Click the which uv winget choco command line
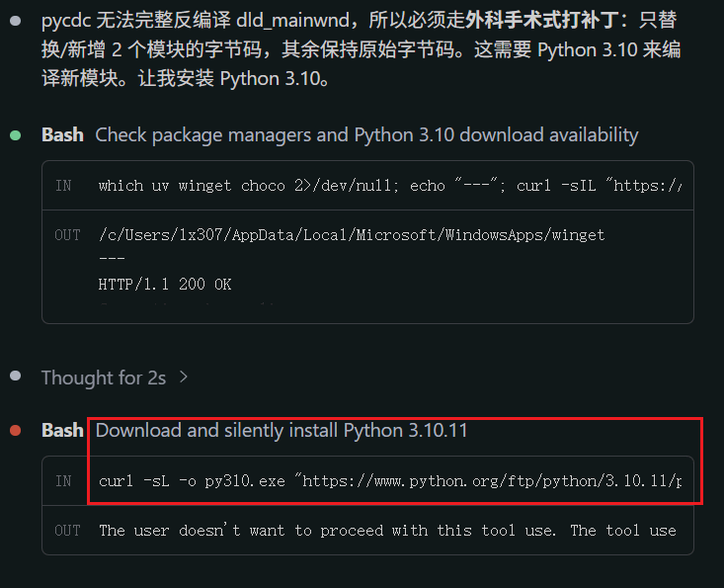Screen dimensions: 724x588 390,186
